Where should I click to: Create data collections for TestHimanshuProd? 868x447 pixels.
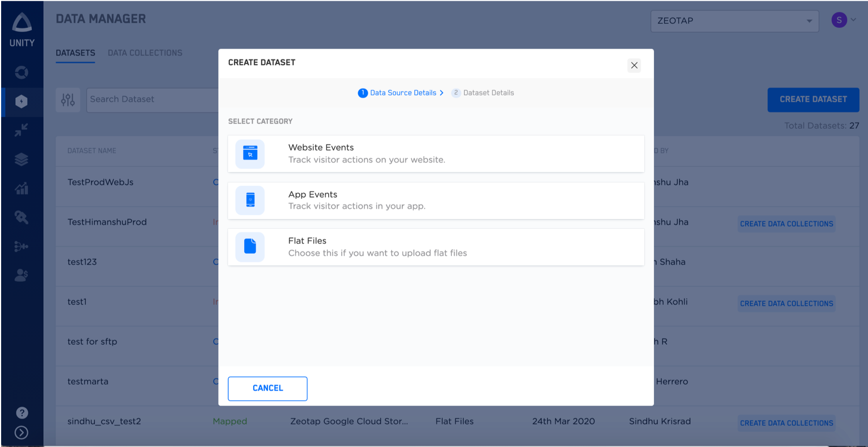coord(786,224)
